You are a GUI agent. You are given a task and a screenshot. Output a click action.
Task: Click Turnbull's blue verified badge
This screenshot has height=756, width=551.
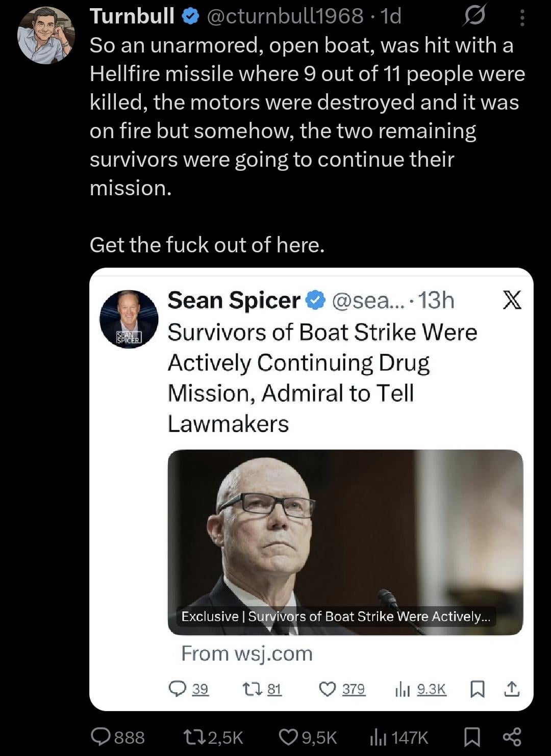(191, 17)
